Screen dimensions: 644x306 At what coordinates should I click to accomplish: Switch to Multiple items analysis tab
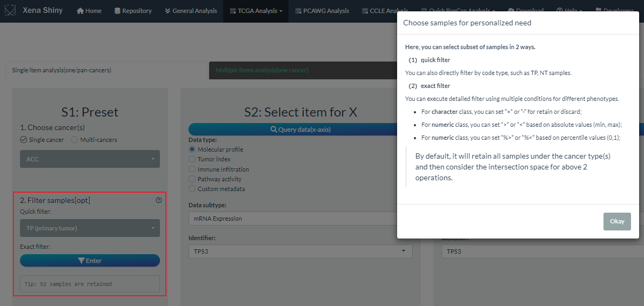click(x=261, y=70)
